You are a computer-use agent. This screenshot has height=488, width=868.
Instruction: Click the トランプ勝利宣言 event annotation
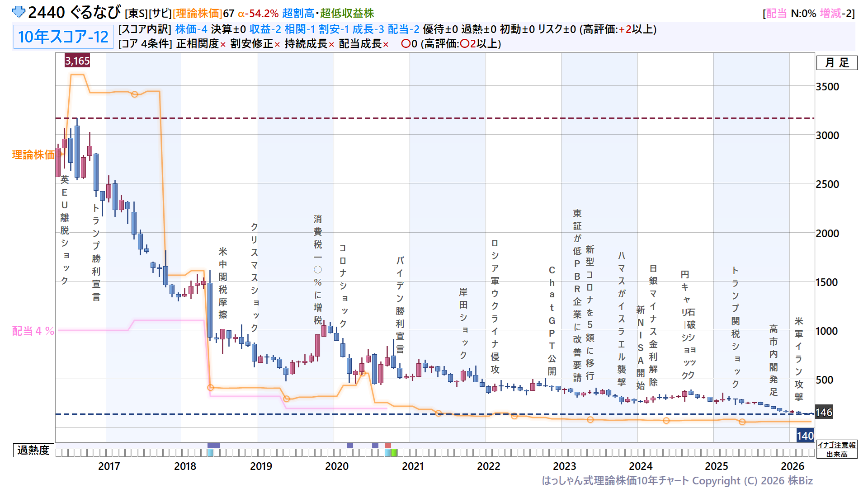pos(96,252)
